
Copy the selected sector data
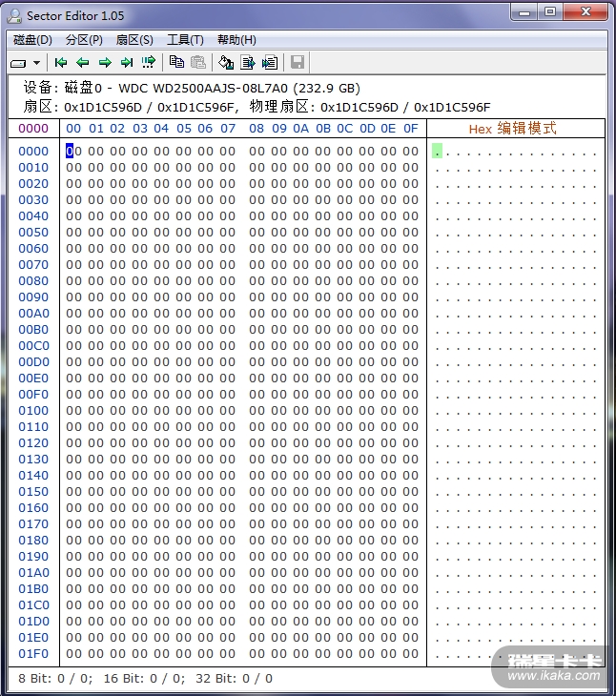(176, 63)
